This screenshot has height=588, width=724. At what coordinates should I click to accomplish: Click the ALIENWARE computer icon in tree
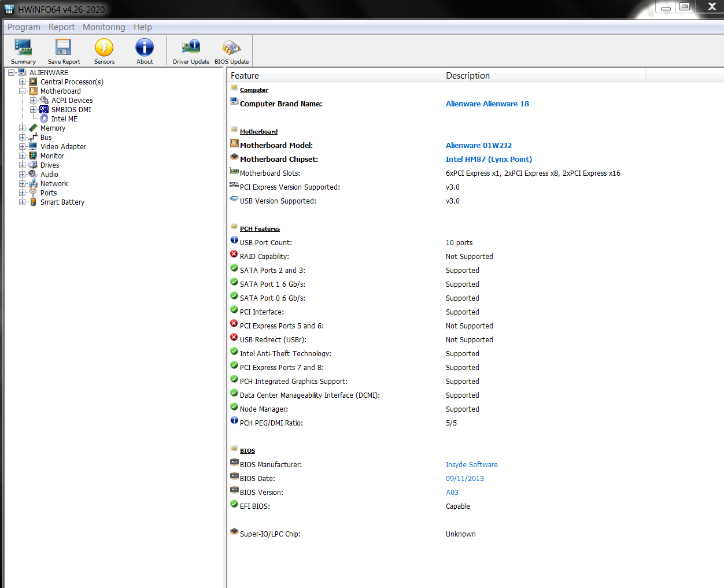(22, 72)
